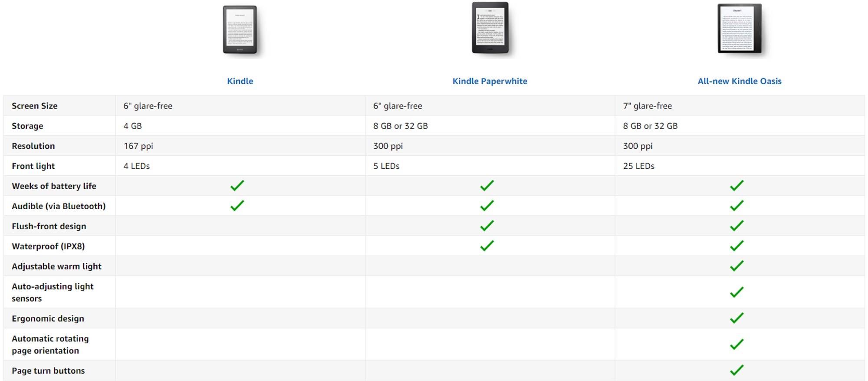Click Oasis's Flush-front design checkmark
Screen dimensions: 868x381
click(737, 226)
